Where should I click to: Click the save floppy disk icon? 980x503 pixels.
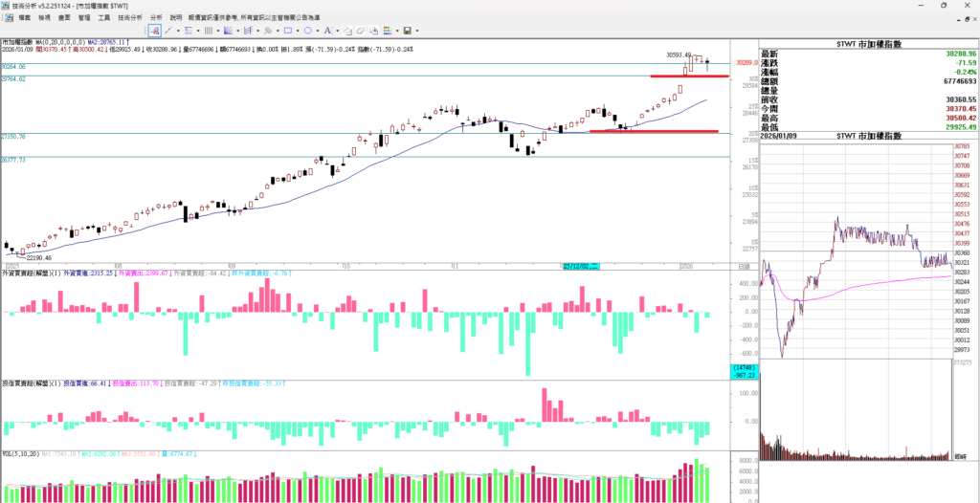click(x=407, y=31)
